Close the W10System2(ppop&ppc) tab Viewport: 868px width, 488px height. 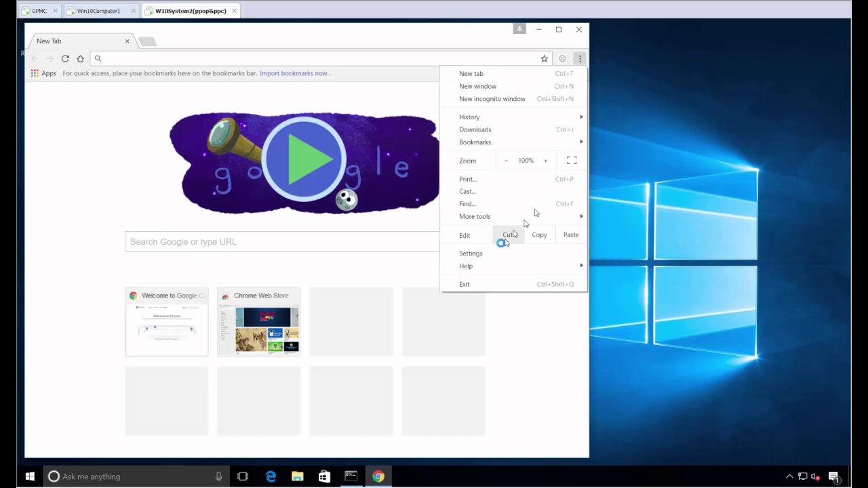[x=235, y=11]
